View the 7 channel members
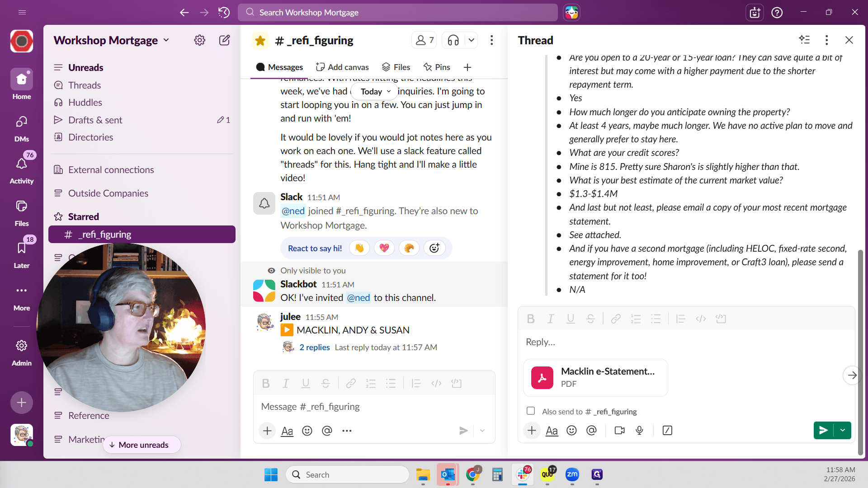Image resolution: width=868 pixels, height=488 pixels. click(x=425, y=40)
